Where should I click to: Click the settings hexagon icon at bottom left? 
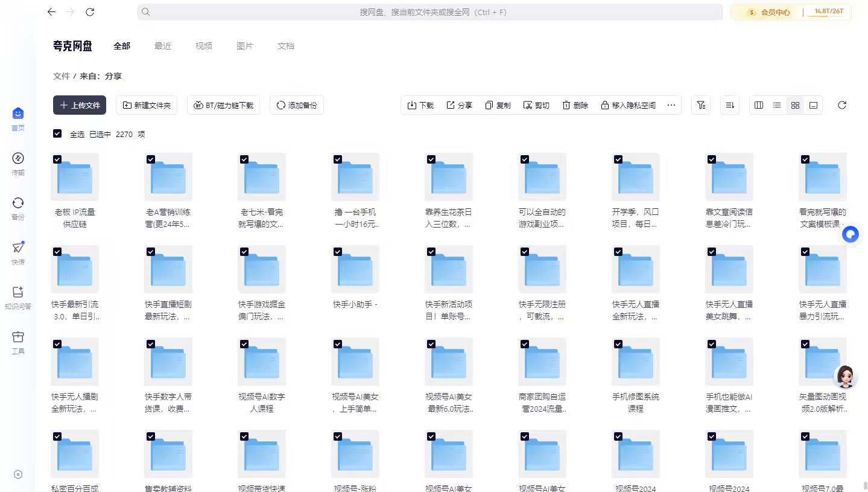click(x=18, y=474)
